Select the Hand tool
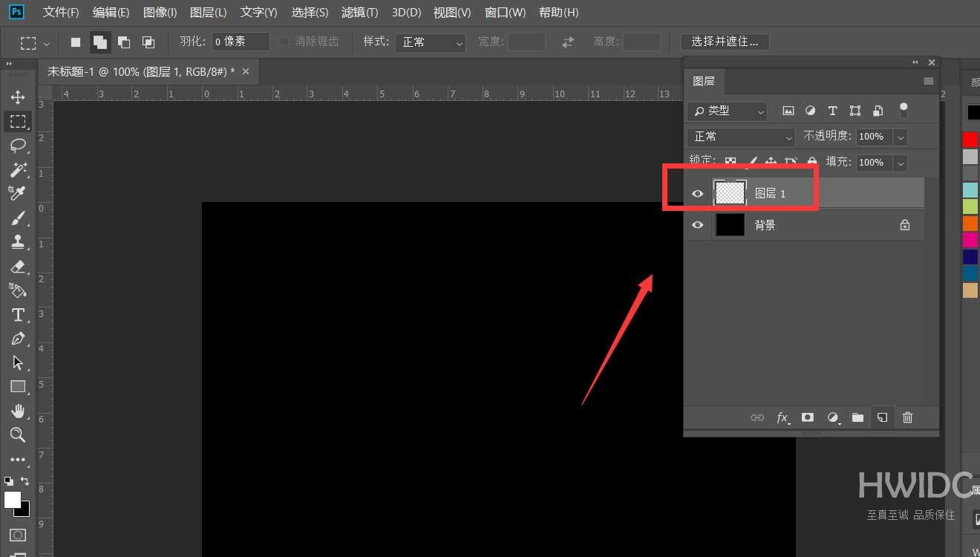 18,411
